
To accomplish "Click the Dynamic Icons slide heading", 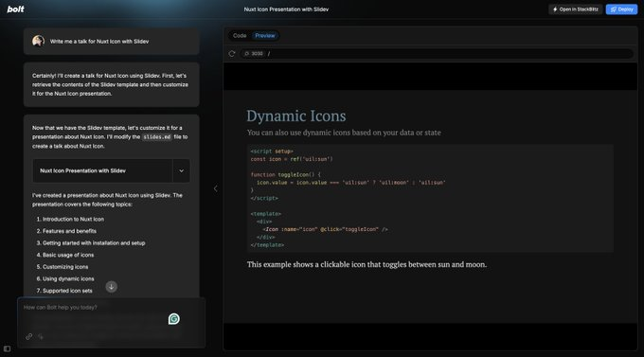I will click(x=296, y=116).
